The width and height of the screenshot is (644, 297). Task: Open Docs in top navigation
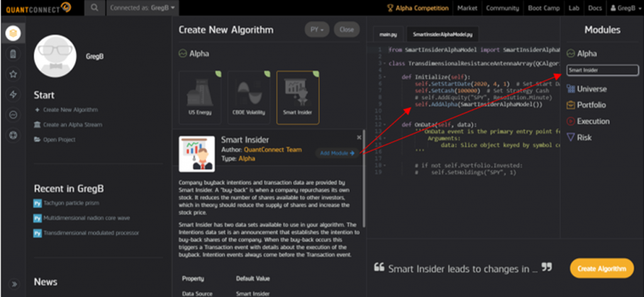595,8
